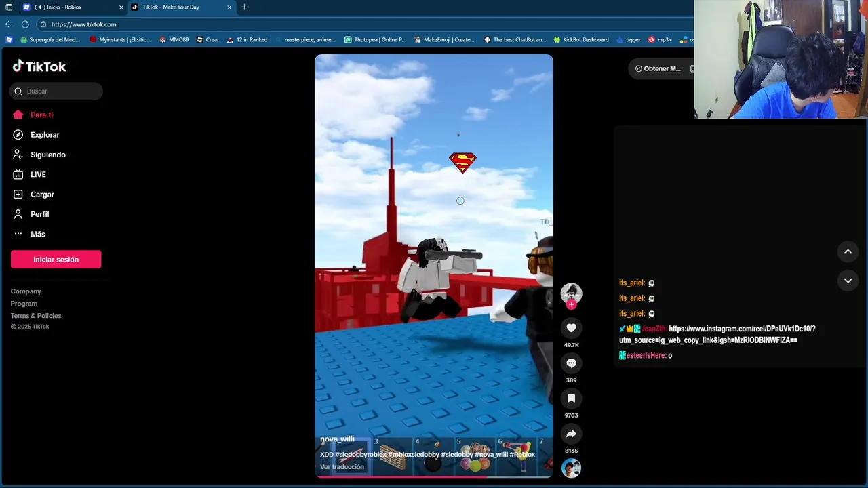Seek on the red video progress bar
Screen dimensions: 868x488
tap(434, 476)
